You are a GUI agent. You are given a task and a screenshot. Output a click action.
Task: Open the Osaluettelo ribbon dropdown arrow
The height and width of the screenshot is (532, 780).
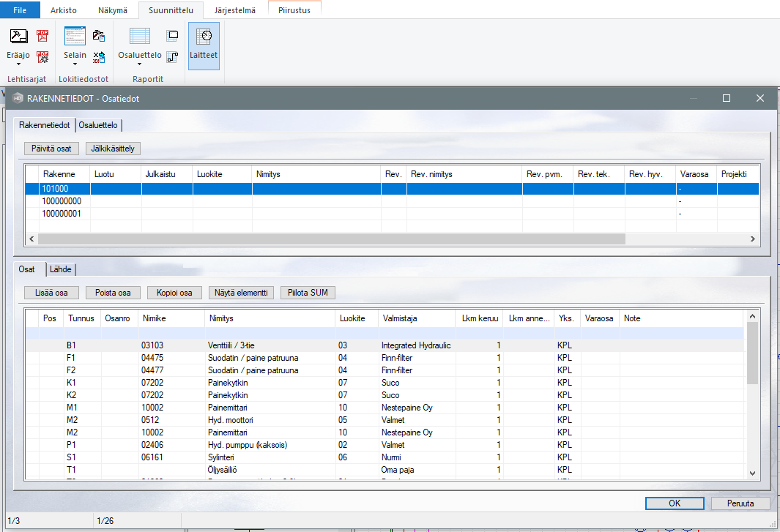139,64
